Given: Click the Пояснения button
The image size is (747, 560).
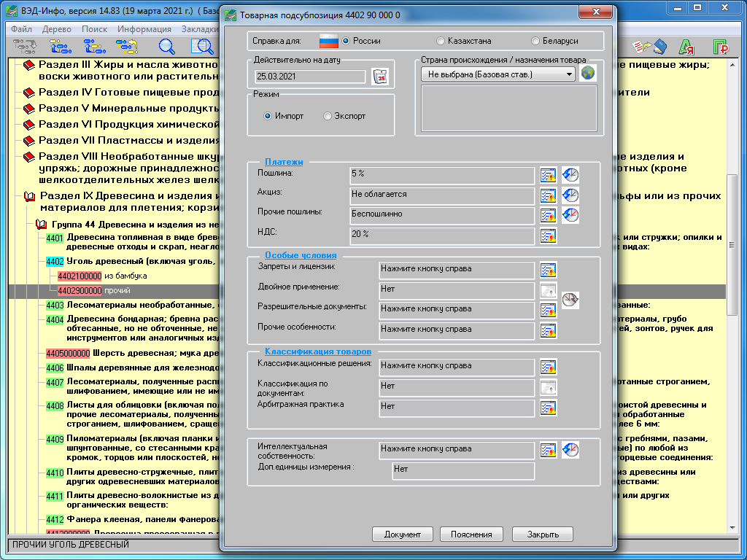Looking at the screenshot, I should (x=471, y=534).
